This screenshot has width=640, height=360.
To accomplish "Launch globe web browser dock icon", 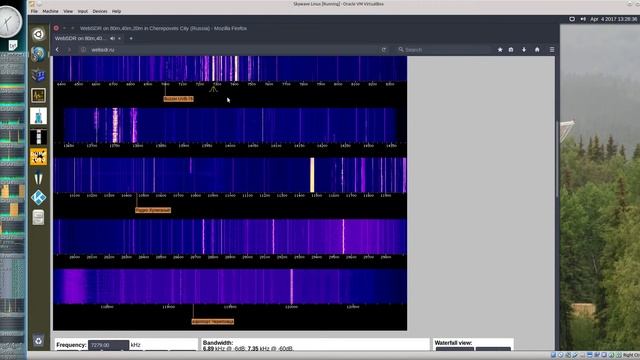I will (x=38, y=54).
